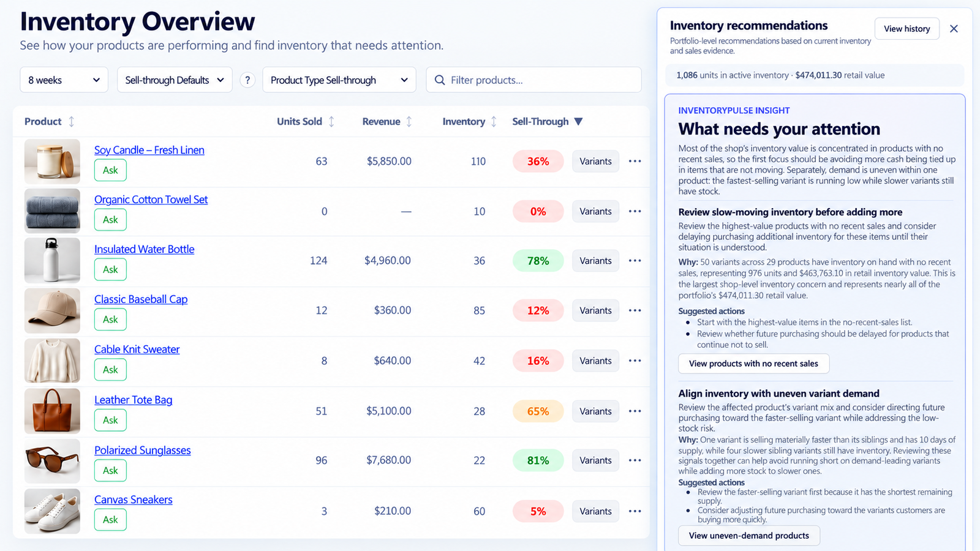The height and width of the screenshot is (551, 980).
Task: Open more options for Polarized Sunglasses
Action: [635, 460]
